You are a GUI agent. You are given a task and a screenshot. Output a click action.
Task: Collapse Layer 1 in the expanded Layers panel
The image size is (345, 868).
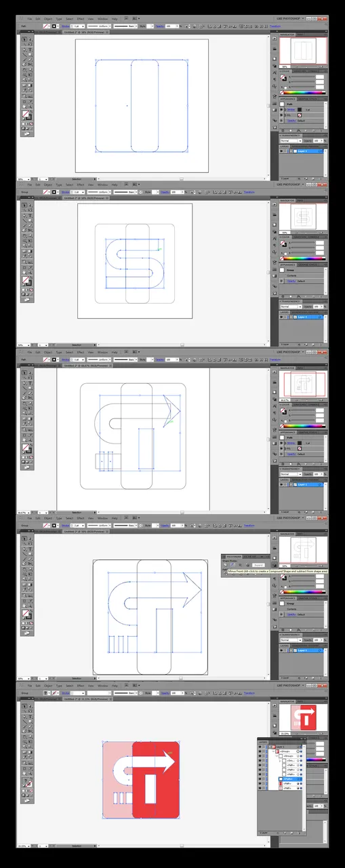(270, 747)
